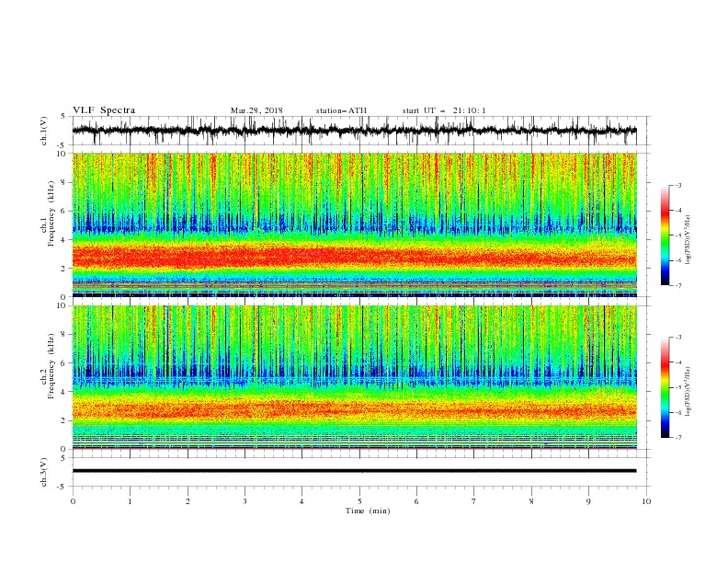Click inside the ch.2 spectrogram panel
This screenshot has height=563, width=728.
(x=354, y=377)
